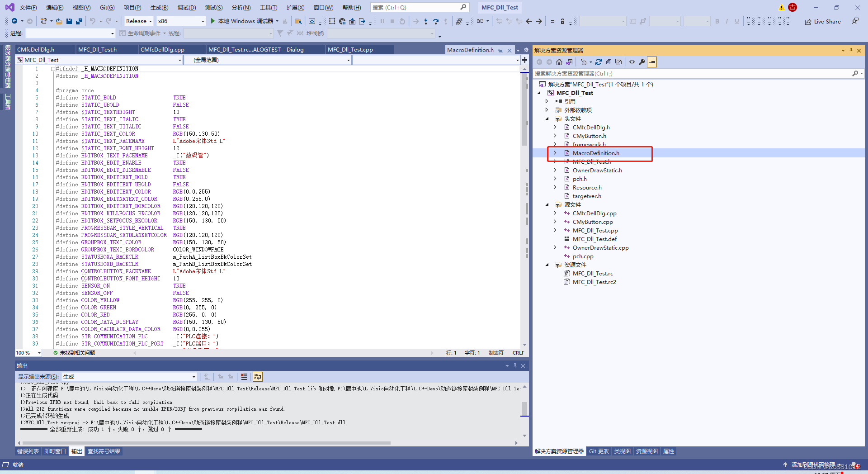Viewport: 868px width, 474px height.
Task: Click the Navigate Backward arrow icon
Action: [14, 21]
